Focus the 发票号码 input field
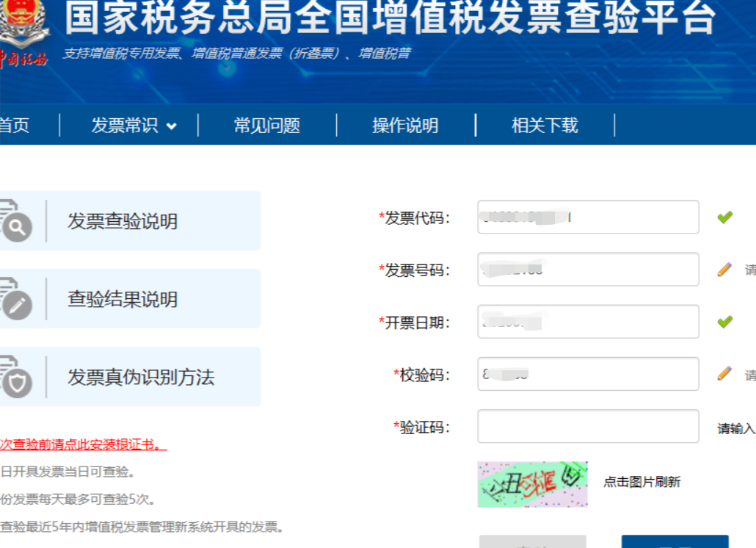This screenshot has height=548, width=756. click(588, 269)
